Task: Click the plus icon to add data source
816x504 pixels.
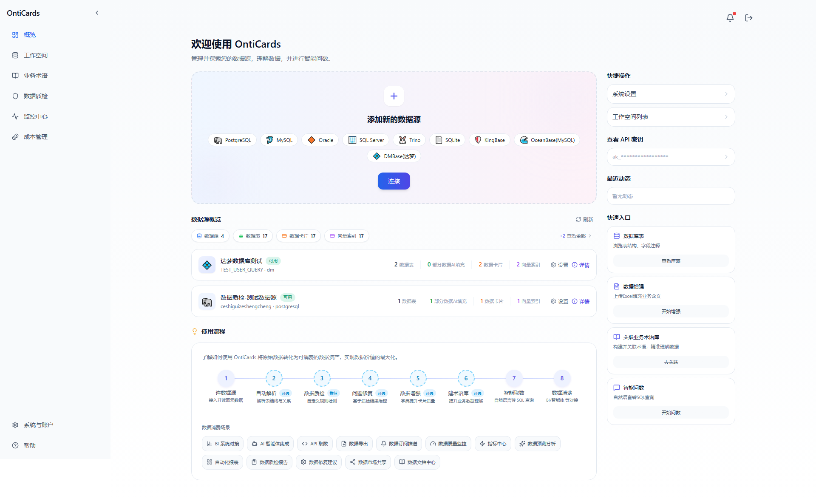Action: 394,96
